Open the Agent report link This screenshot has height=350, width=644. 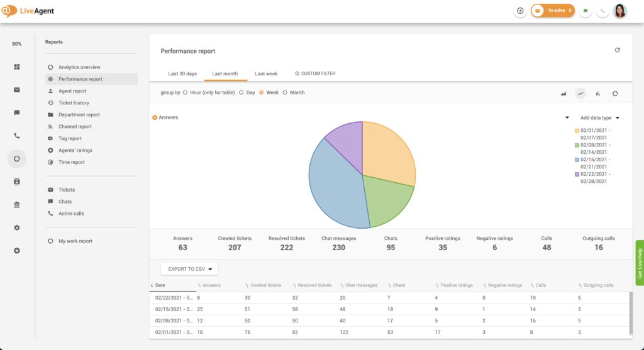[72, 91]
